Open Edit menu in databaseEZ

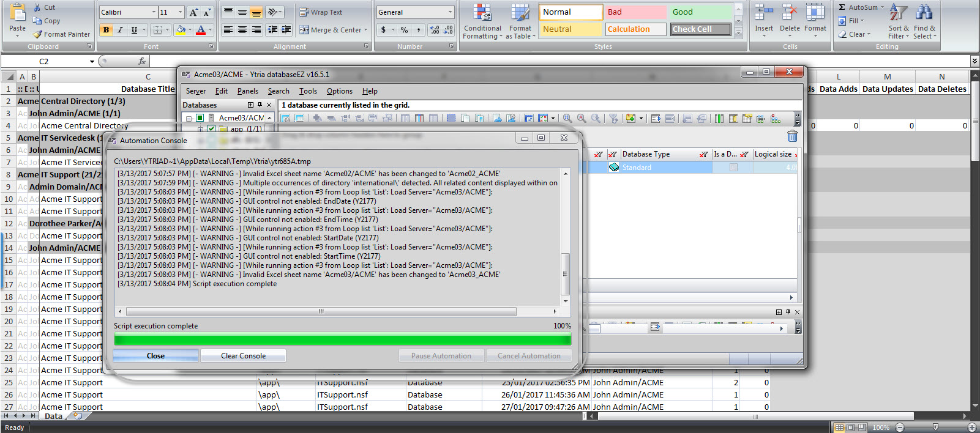(222, 91)
